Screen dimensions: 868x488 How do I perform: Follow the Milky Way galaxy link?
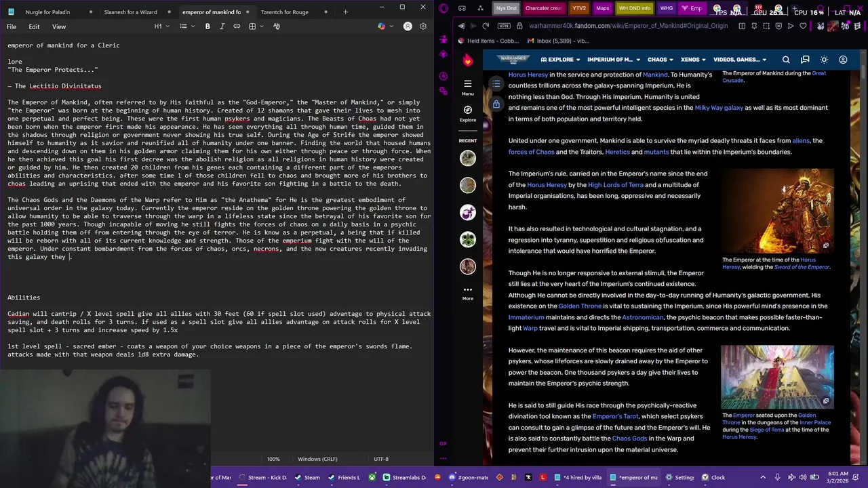click(719, 108)
